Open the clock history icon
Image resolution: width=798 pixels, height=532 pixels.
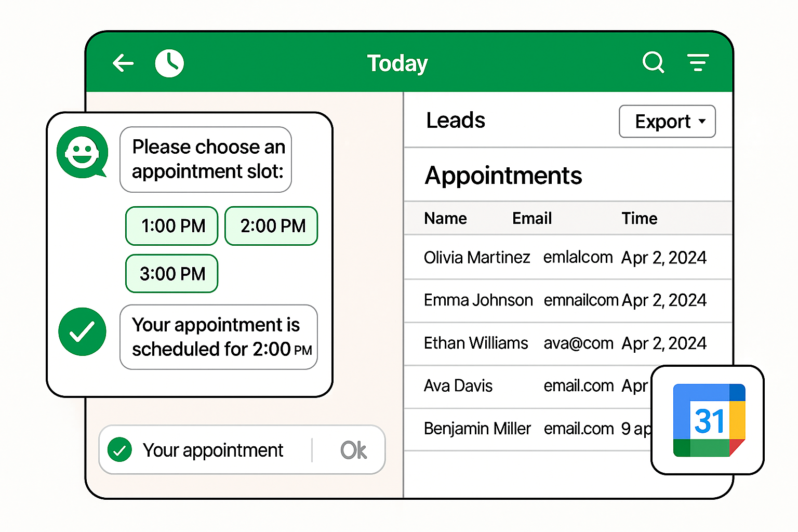click(169, 63)
